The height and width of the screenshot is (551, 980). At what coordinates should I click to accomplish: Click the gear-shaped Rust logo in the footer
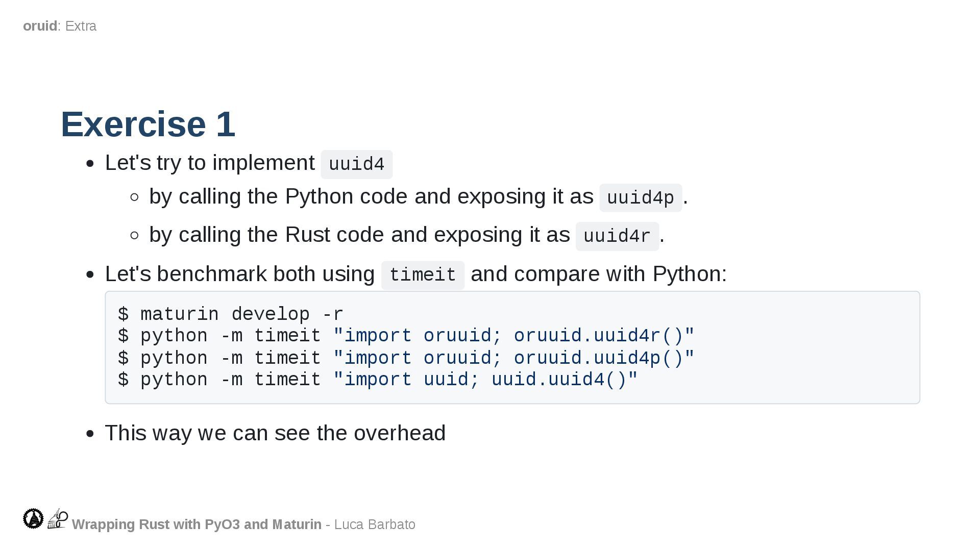(x=33, y=518)
